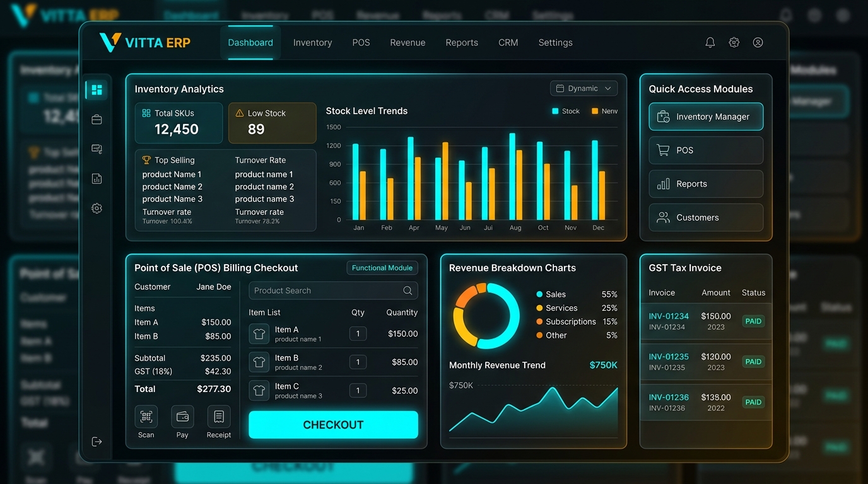Click the CHECKOUT button

[x=333, y=425]
